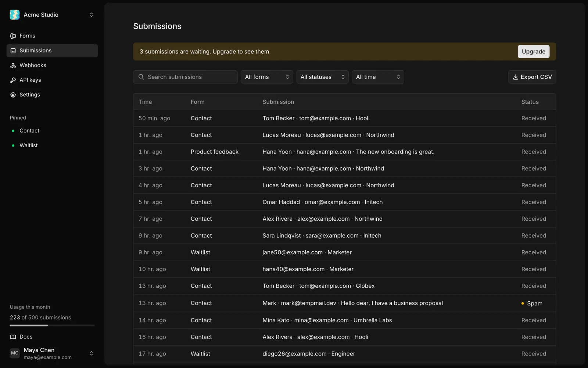Open Settings gear icon in sidebar
The height and width of the screenshot is (368, 588).
[x=13, y=95]
